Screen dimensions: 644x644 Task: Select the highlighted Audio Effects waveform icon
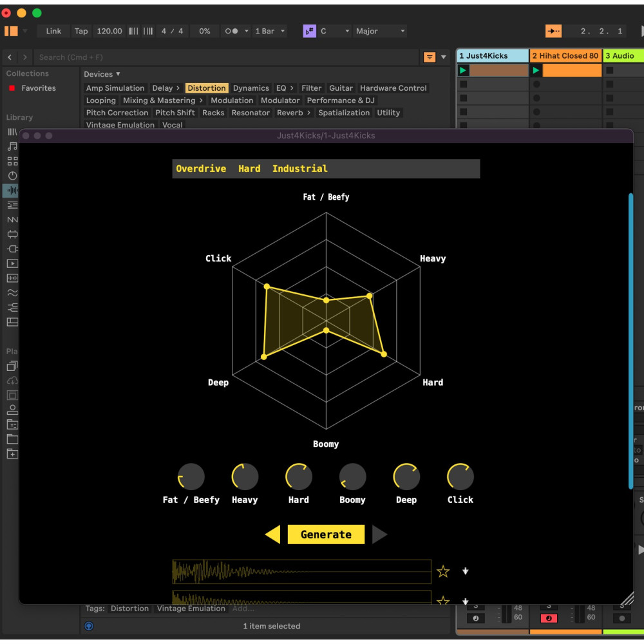pyautogui.click(x=12, y=190)
